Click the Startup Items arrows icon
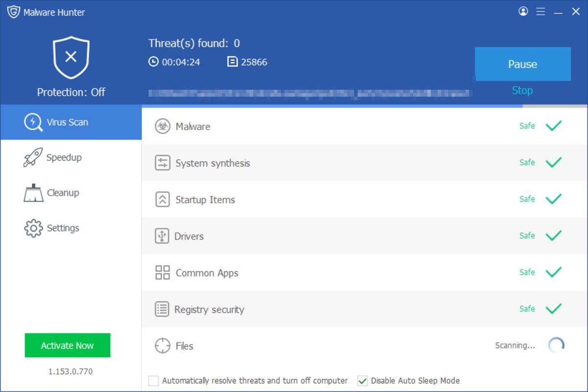Image resolution: width=588 pixels, height=392 pixels. 163,199
